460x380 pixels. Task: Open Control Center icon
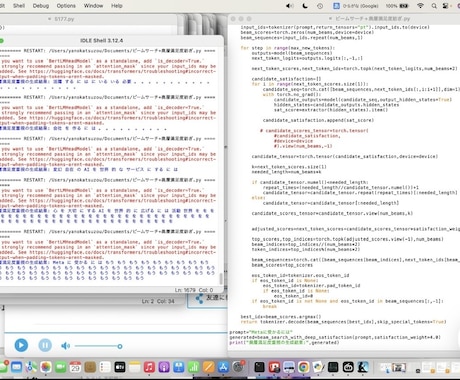[445, 6]
